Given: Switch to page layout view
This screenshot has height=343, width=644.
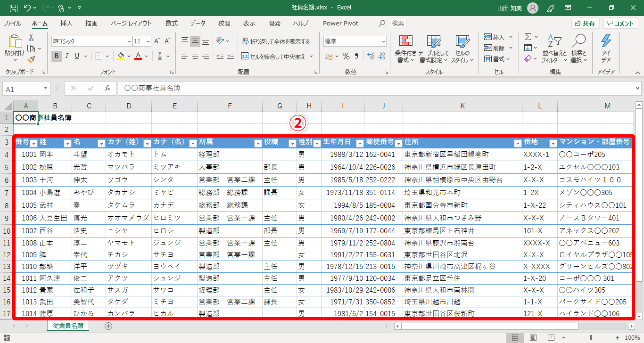Looking at the screenshot, I should 533,337.
